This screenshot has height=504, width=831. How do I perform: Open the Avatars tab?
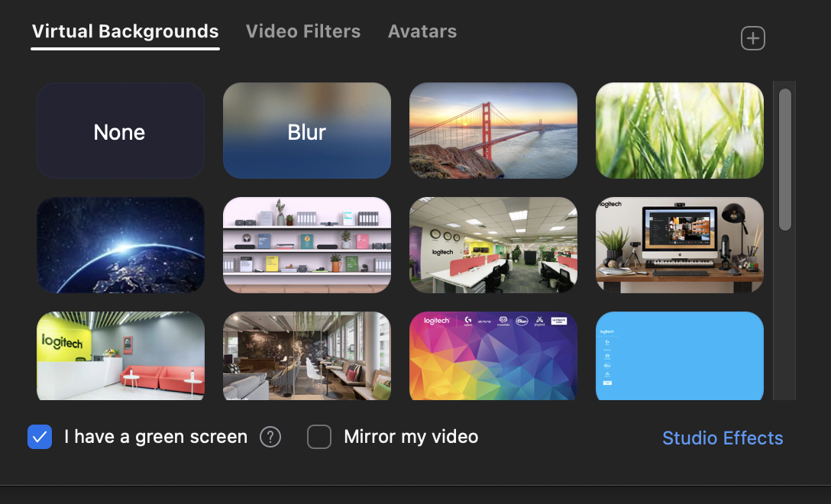[x=422, y=32]
